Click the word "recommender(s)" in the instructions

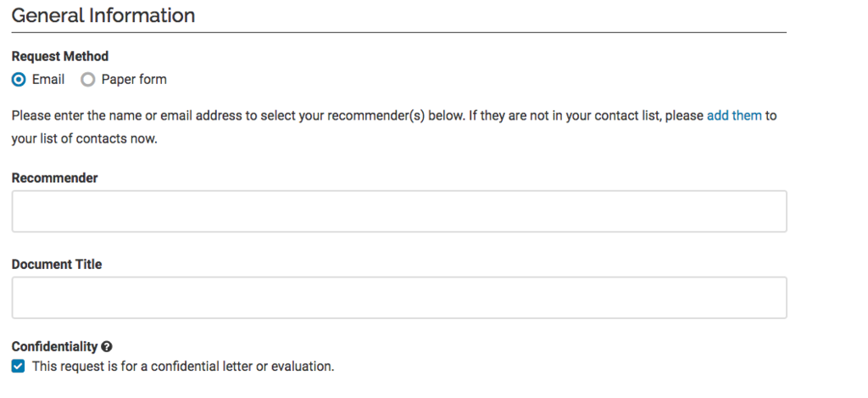[x=376, y=116]
